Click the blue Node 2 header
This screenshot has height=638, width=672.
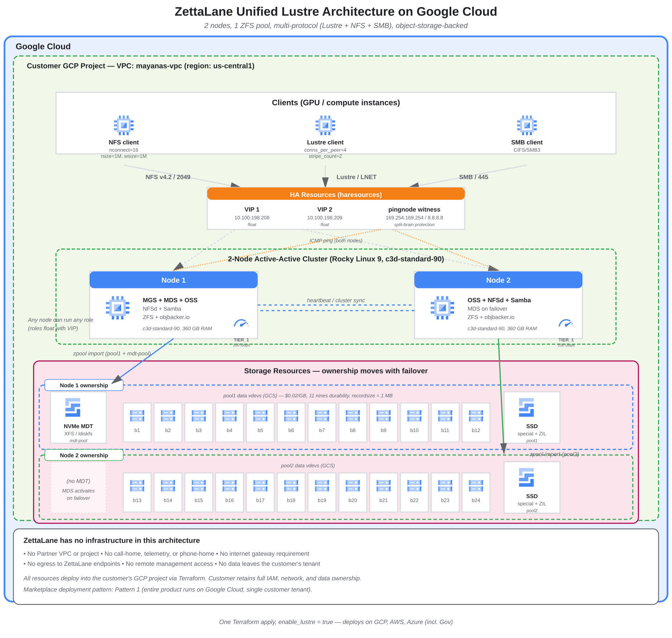click(x=498, y=280)
